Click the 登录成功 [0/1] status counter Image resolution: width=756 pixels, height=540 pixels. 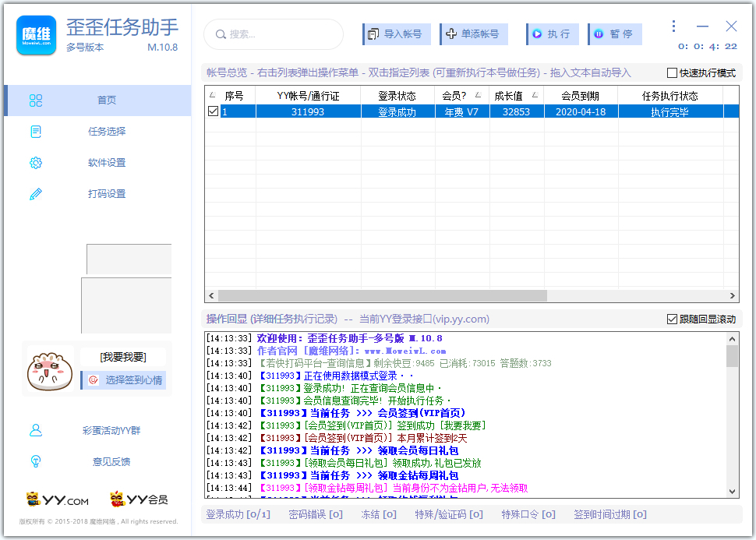tap(238, 514)
